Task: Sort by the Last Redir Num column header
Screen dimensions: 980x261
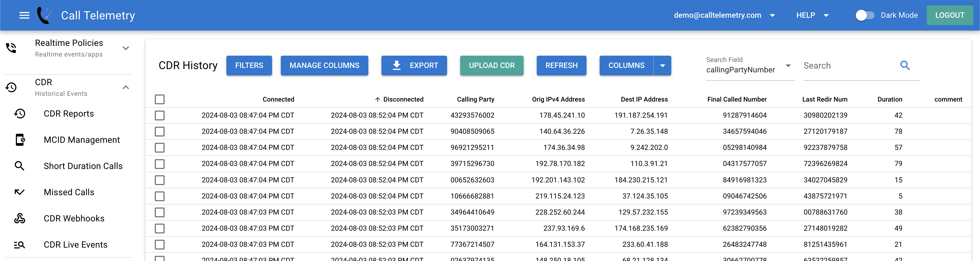Action: (825, 100)
